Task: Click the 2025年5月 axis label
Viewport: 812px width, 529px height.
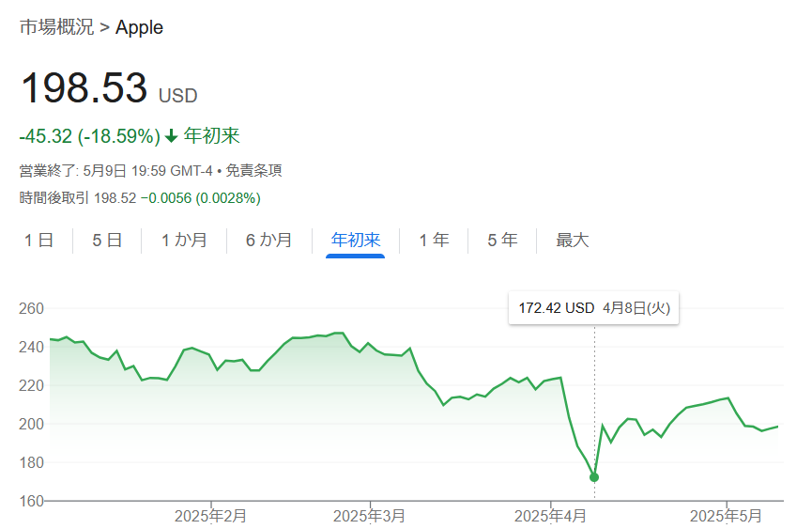Action: coord(726,516)
